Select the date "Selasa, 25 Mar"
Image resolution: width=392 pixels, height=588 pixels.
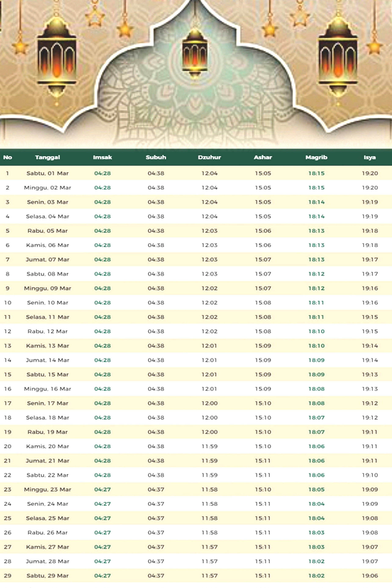pyautogui.click(x=47, y=518)
